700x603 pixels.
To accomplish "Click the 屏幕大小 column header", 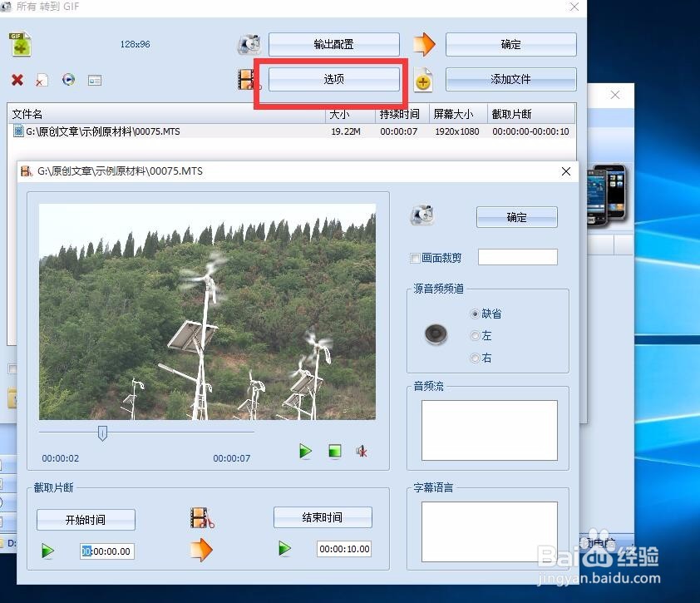I will (458, 114).
